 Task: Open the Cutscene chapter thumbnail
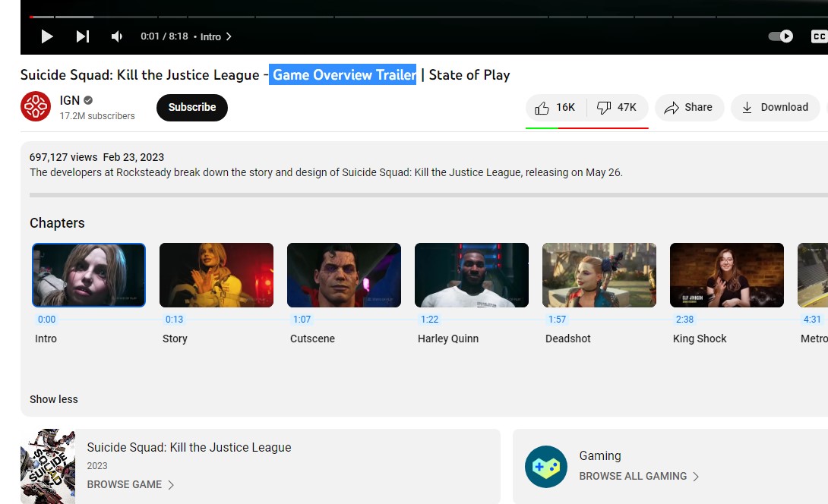point(344,275)
